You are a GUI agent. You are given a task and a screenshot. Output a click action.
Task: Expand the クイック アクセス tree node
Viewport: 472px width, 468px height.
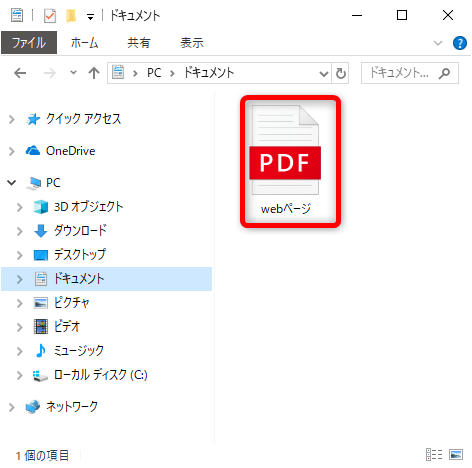(12, 119)
